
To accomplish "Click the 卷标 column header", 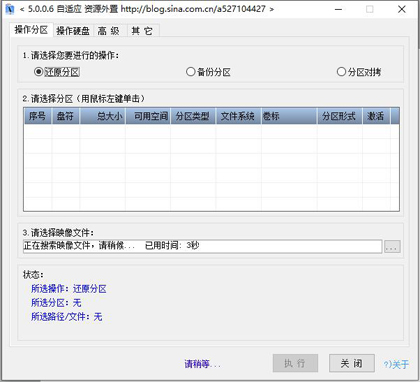I will (289, 116).
